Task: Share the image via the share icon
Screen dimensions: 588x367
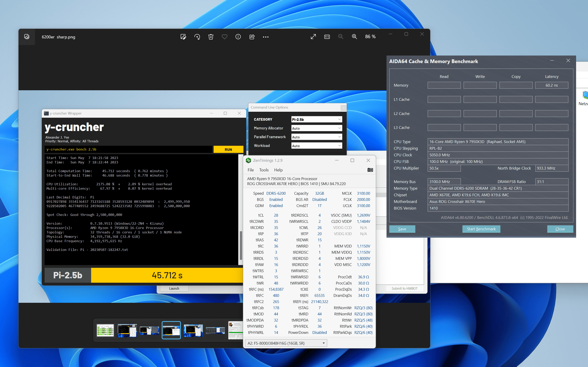Action: pyautogui.click(x=252, y=37)
